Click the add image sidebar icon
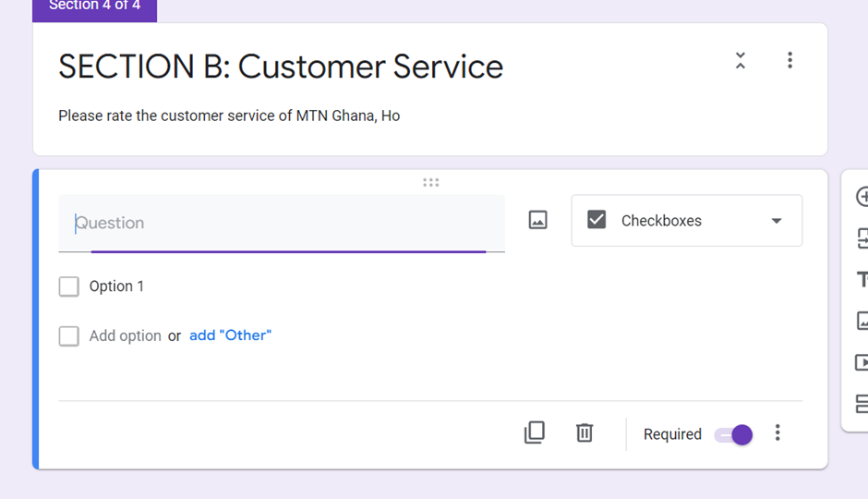This screenshot has height=499, width=868. (862, 321)
